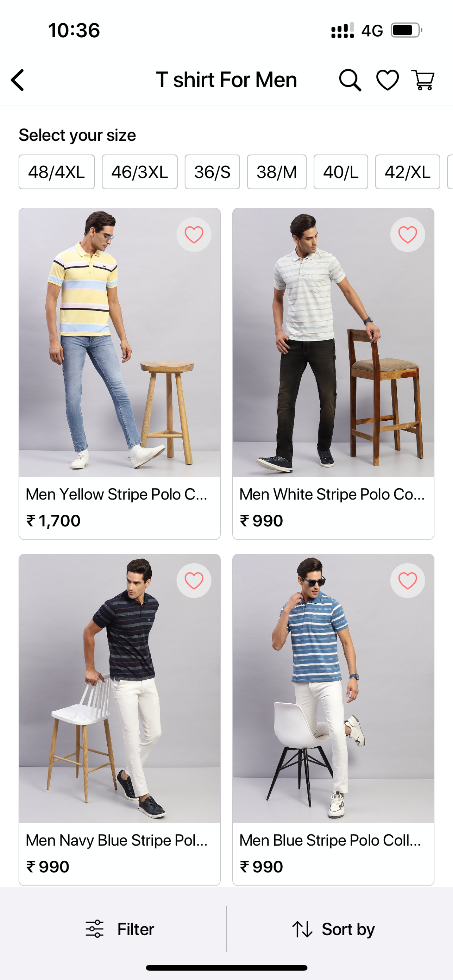View Men Blue Stripe Polo product photo
Viewport: 453px width, 980px height.
coord(333,689)
